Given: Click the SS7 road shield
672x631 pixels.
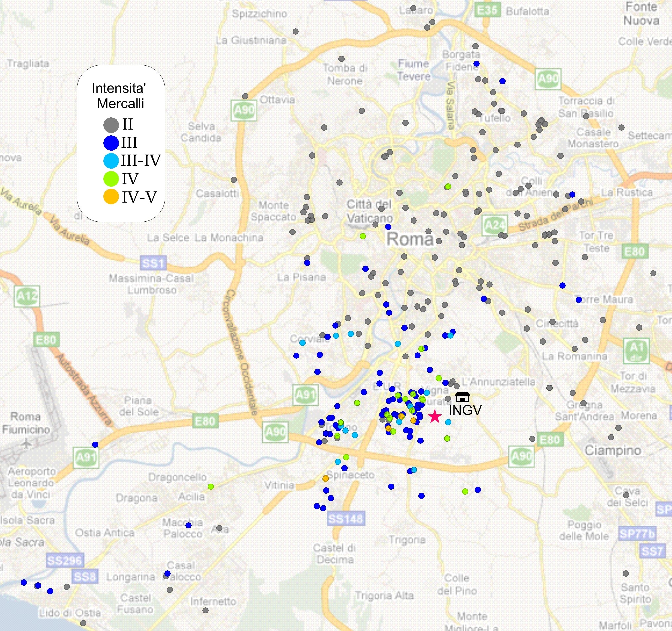Looking at the screenshot, I should point(652,552).
